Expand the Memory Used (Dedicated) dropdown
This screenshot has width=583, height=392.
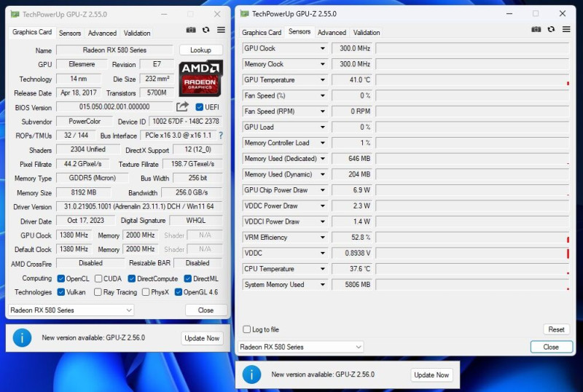point(322,158)
